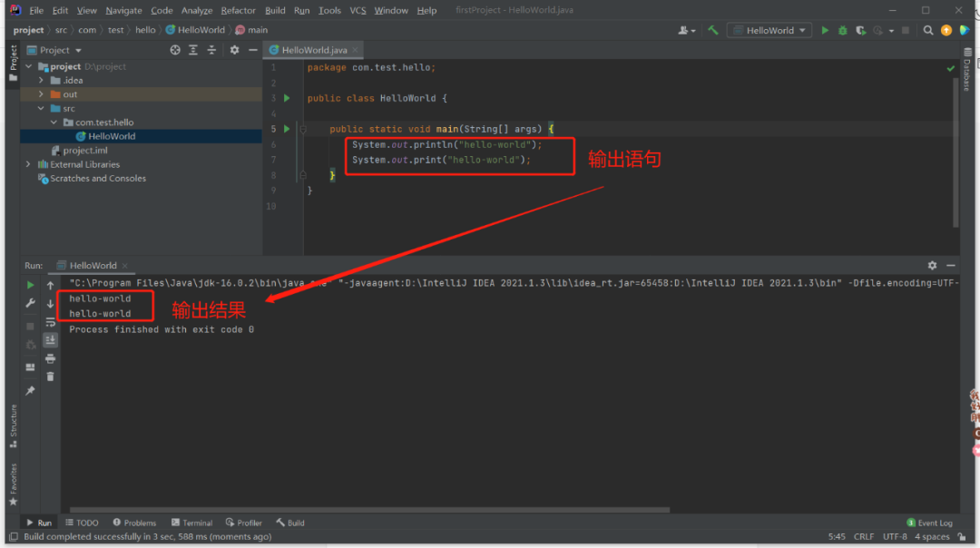Open the Refactor menu
Viewport: 980px width, 548px height.
pyautogui.click(x=238, y=10)
